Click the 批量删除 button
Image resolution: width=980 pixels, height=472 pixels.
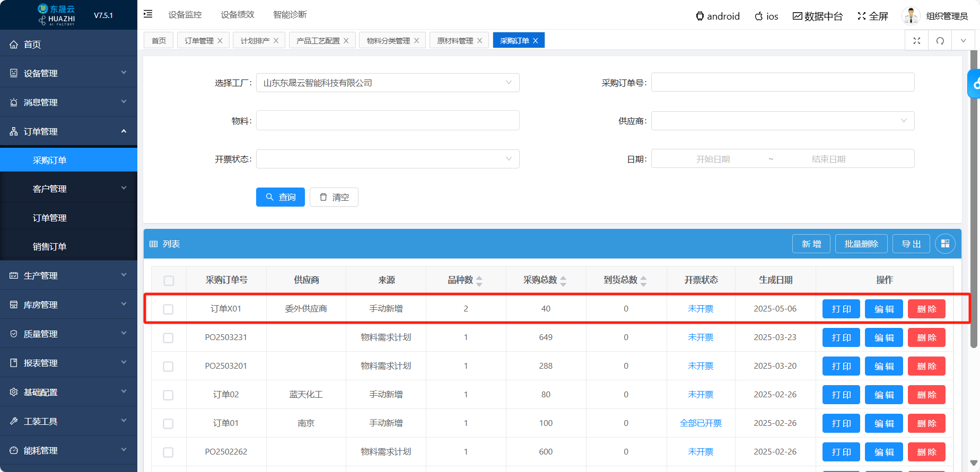[x=861, y=244]
